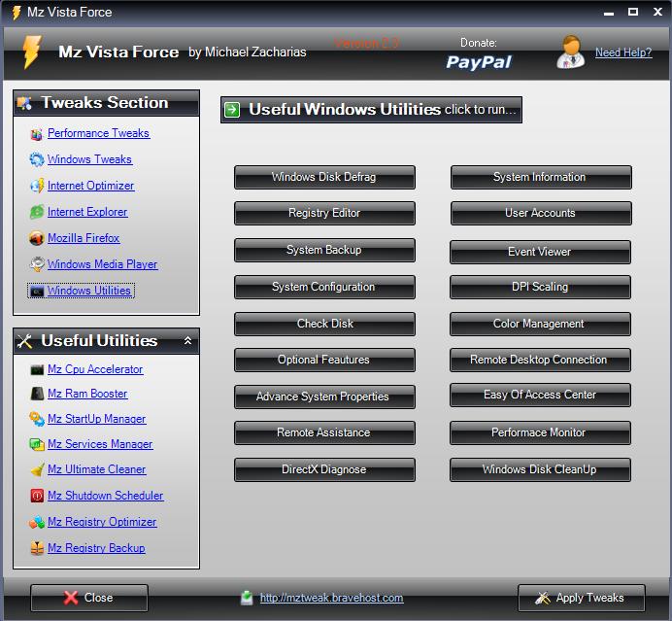Open Registry Editor
The image size is (672, 621).
coord(324,213)
